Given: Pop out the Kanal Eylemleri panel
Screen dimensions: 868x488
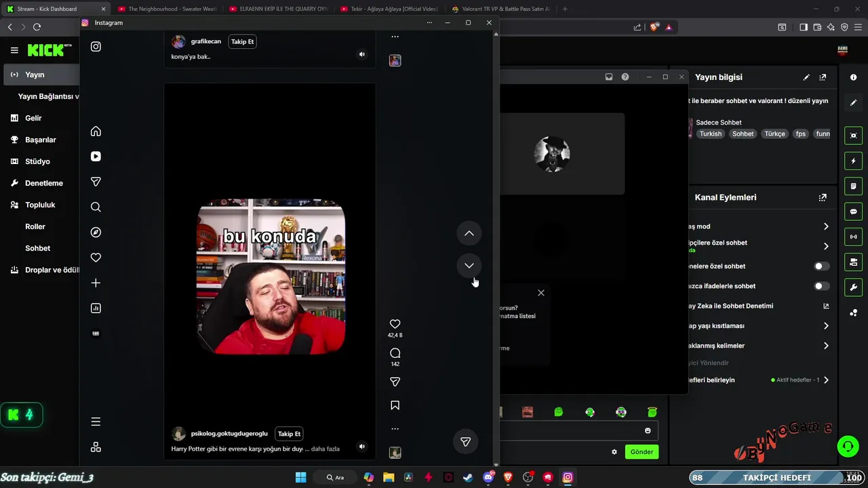Looking at the screenshot, I should 823,198.
